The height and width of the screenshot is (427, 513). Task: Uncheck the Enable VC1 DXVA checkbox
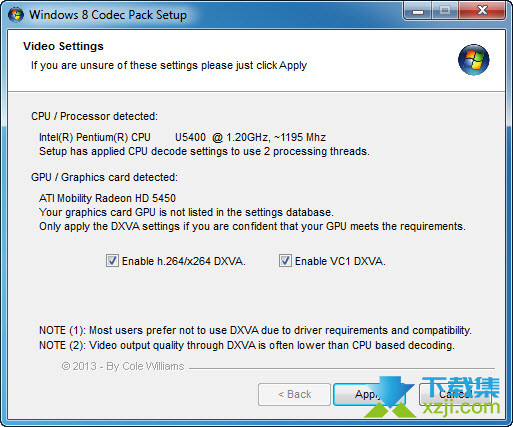click(285, 261)
